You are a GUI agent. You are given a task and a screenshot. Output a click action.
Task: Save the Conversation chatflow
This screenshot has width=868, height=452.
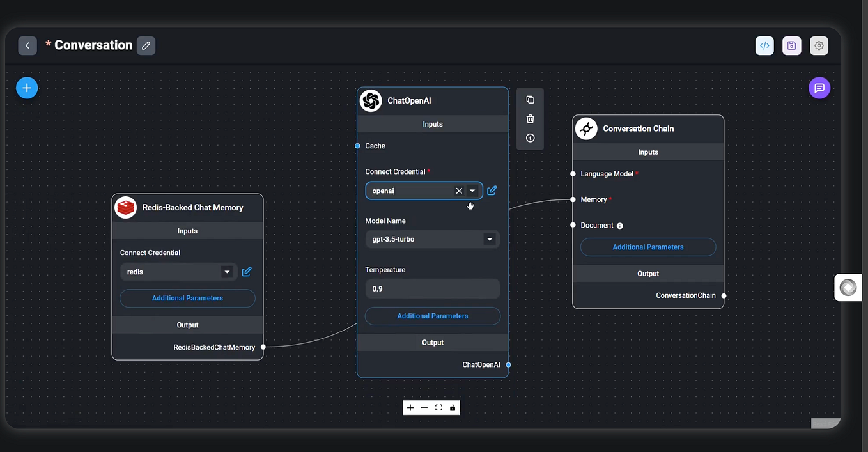791,45
